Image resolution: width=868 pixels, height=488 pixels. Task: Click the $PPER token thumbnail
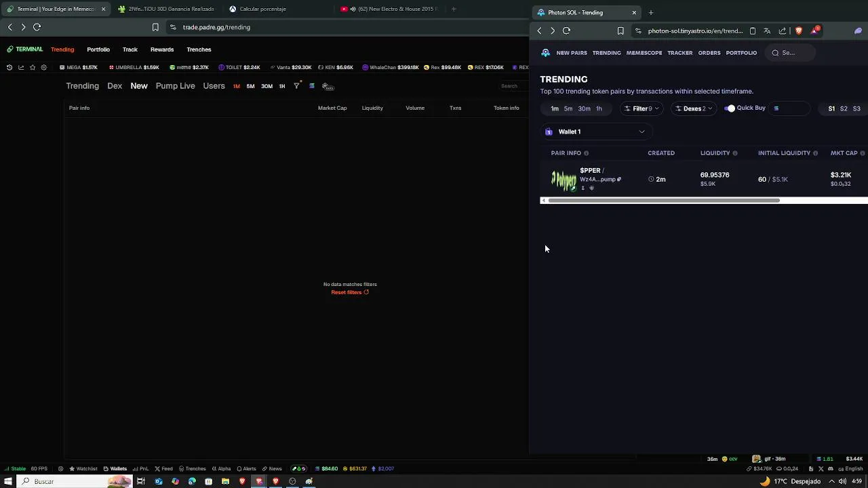point(564,180)
